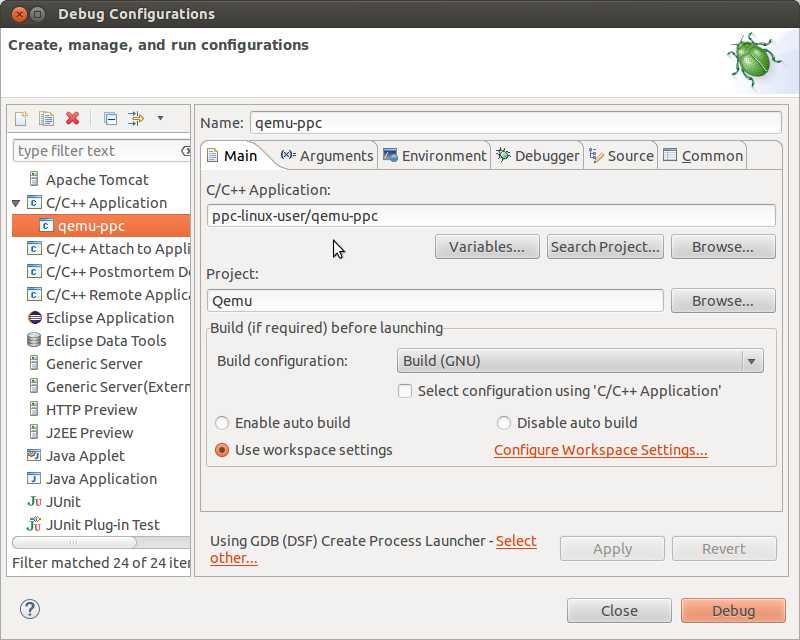
Task: Open the Source tab
Action: click(x=621, y=156)
